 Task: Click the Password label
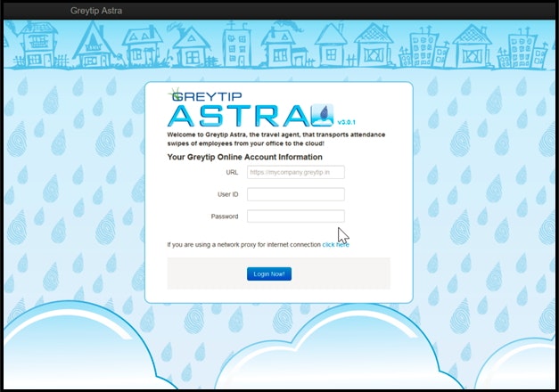[225, 216]
